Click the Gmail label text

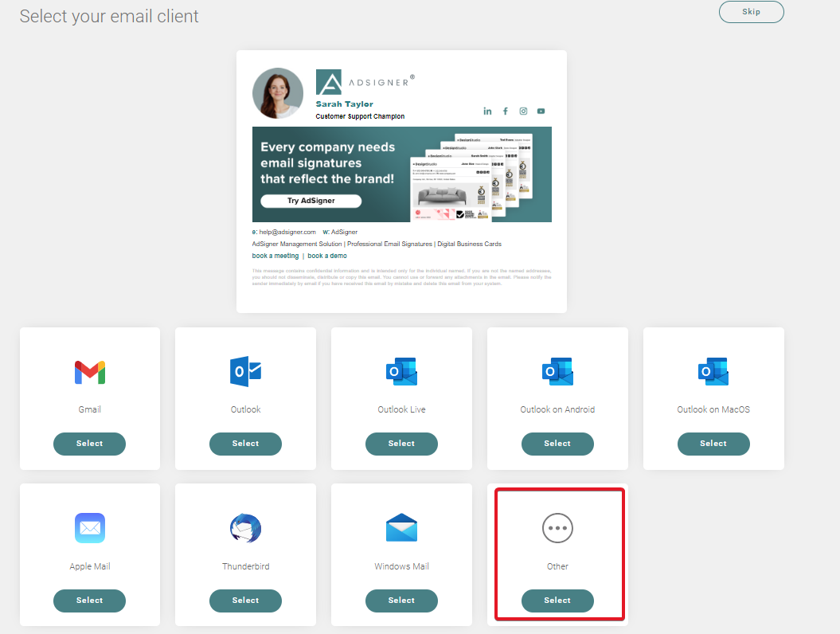[89, 409]
